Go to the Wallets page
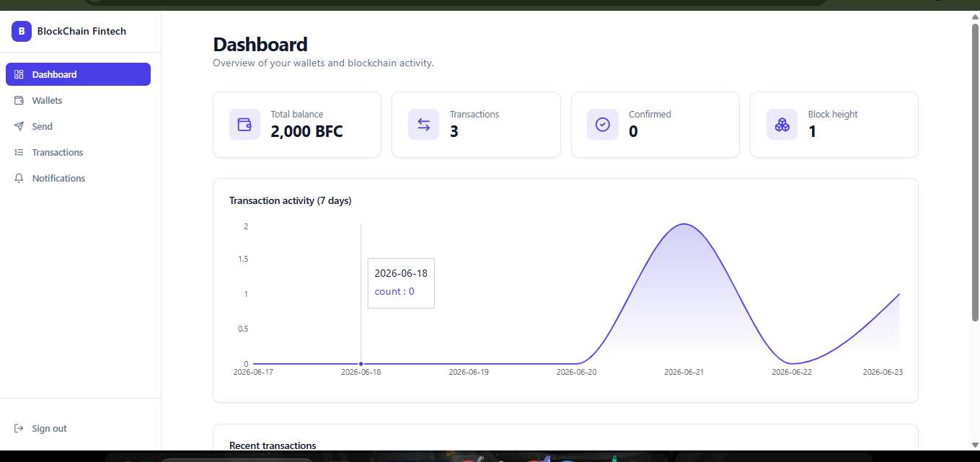 click(78, 100)
